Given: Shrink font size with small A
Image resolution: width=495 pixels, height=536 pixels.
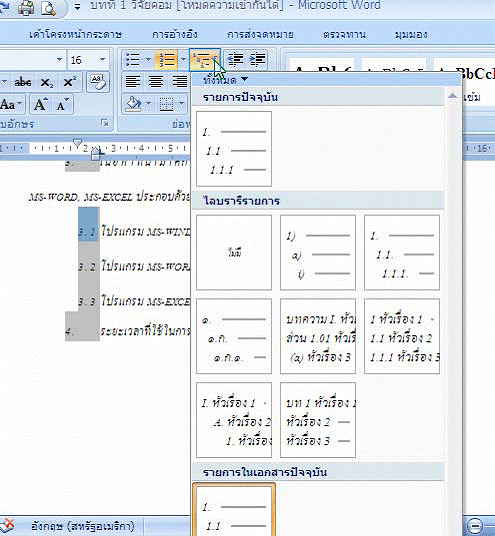Looking at the screenshot, I should pos(62,104).
